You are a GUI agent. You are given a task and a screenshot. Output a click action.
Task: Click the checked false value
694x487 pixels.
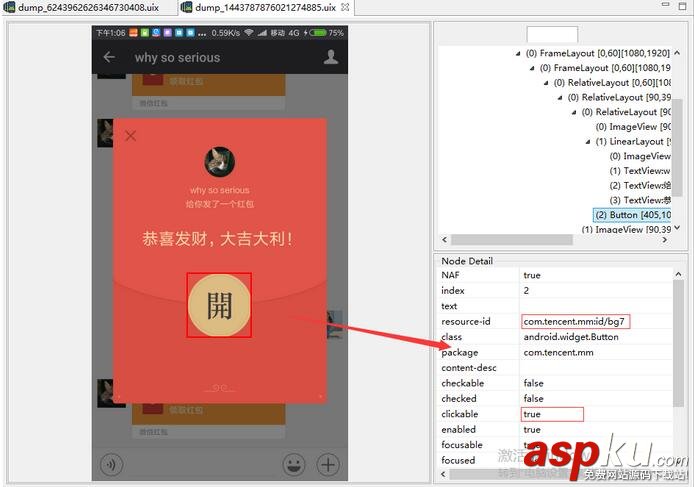[x=533, y=398]
